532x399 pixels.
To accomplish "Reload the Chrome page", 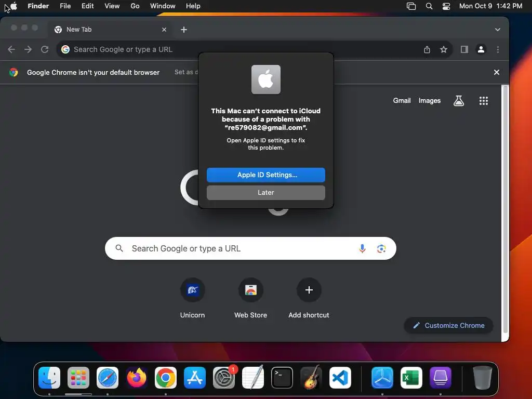I will (45, 49).
